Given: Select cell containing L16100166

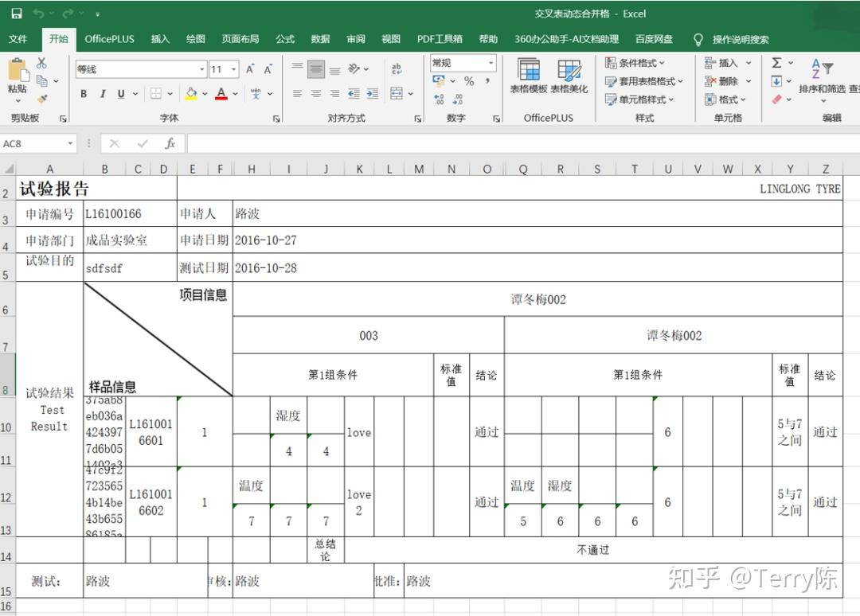Looking at the screenshot, I should click(130, 214).
